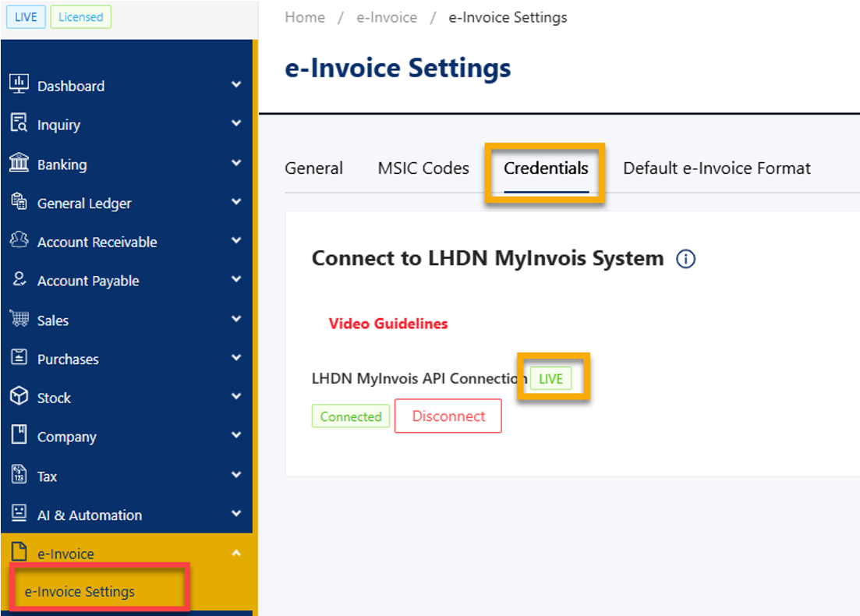Select the Dashboard menu label

[71, 86]
